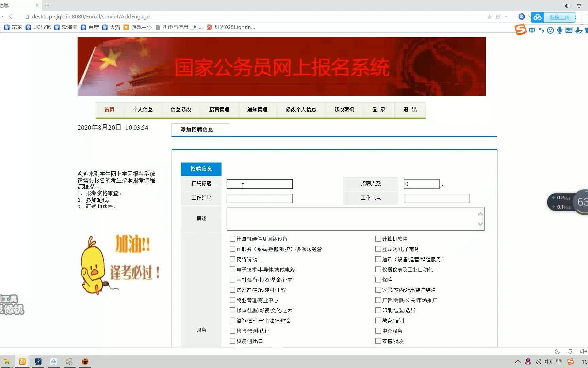Image resolution: width=588 pixels, height=368 pixels.
Task: Open the Sogou emoji panel
Action: 550,30
